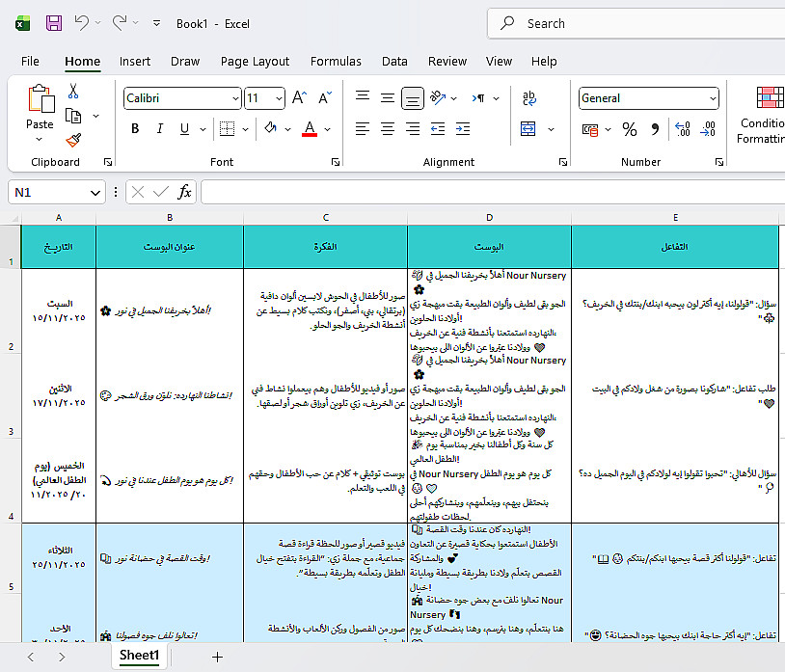Click the Orientation text-angle icon
Screen dimensions: 785x672
(438, 97)
